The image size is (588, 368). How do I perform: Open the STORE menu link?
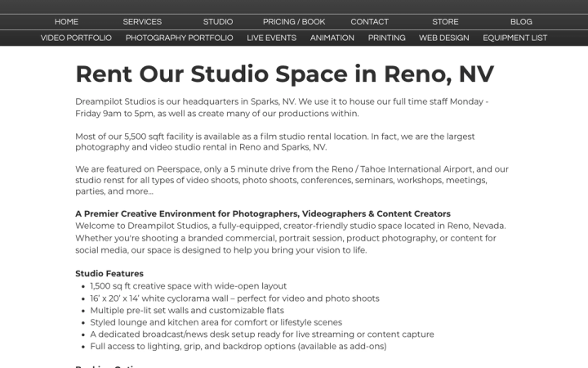coord(445,22)
